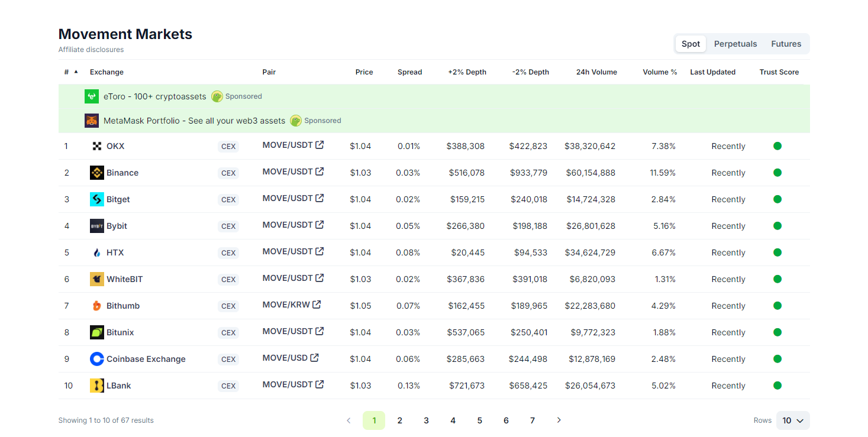868x437 pixels.
Task: Click the OKX green trust score dot
Action: click(x=777, y=146)
